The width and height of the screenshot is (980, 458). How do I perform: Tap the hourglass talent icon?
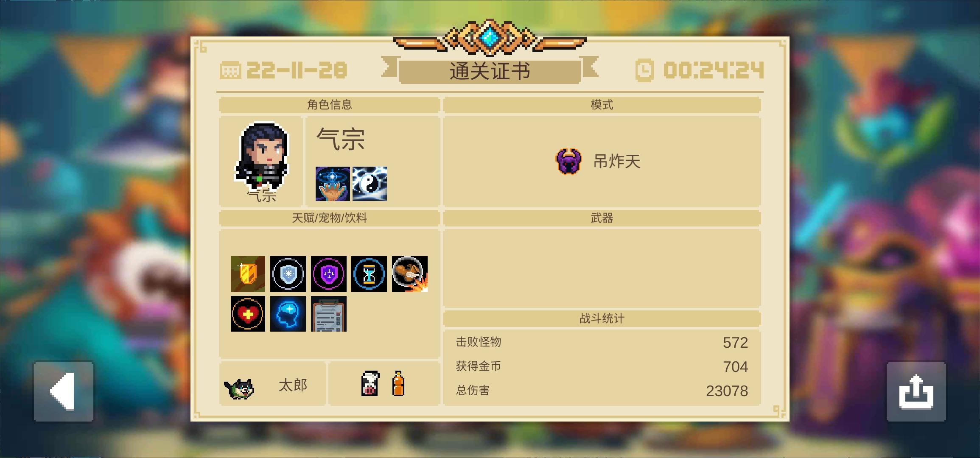[369, 274]
